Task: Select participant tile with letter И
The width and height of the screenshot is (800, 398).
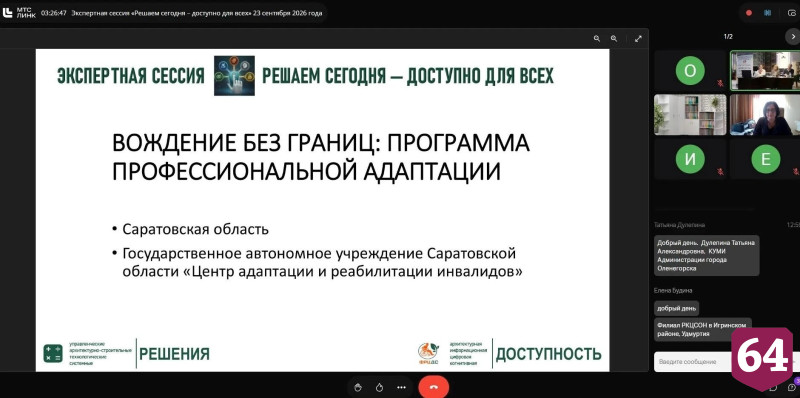Action: click(x=690, y=159)
